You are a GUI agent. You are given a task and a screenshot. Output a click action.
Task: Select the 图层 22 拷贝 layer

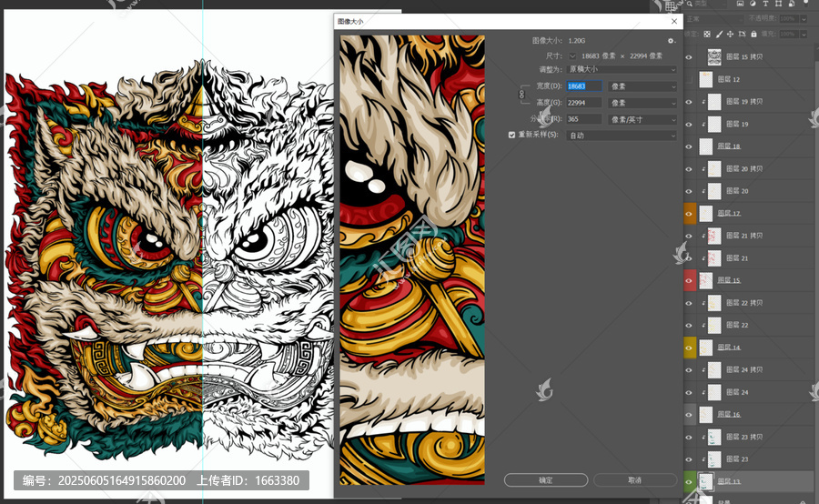click(x=751, y=303)
